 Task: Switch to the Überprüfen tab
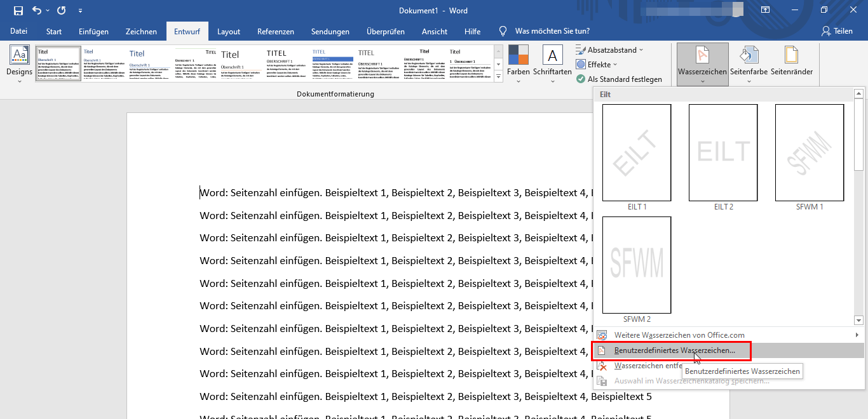[x=386, y=31]
